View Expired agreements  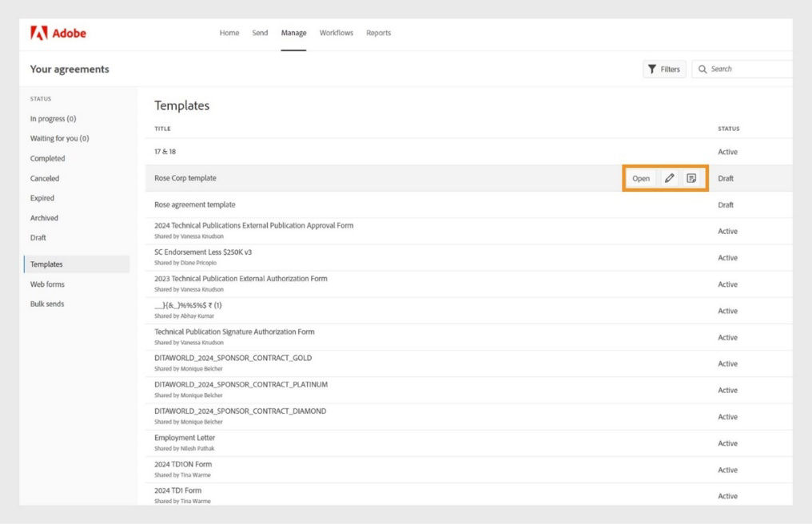pos(42,197)
